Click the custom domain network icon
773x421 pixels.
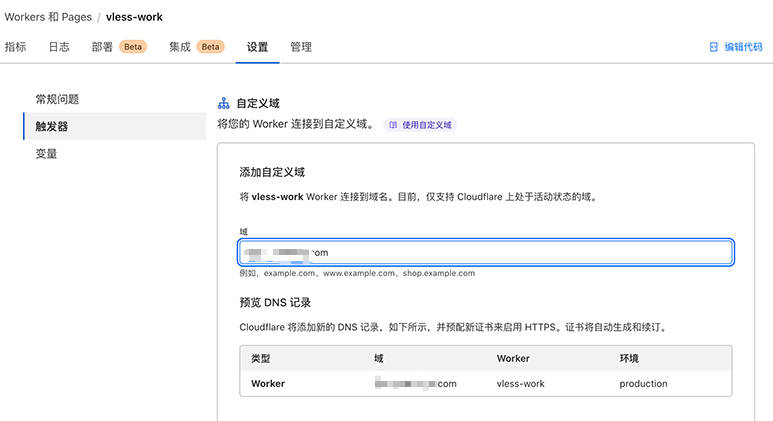point(224,103)
